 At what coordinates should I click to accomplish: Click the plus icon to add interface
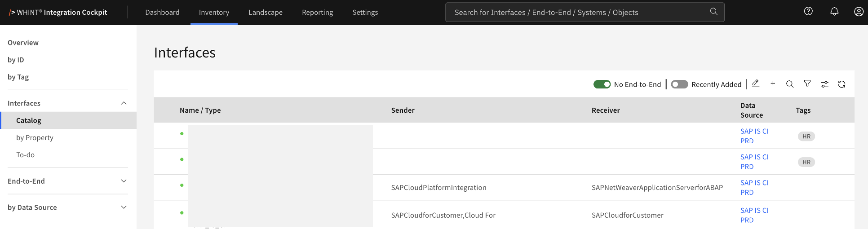click(x=773, y=84)
